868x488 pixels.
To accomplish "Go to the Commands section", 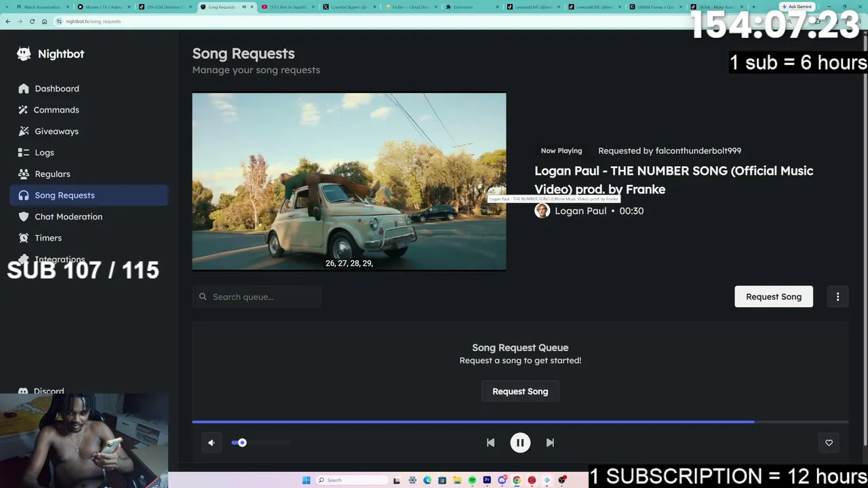I will 89,110.
